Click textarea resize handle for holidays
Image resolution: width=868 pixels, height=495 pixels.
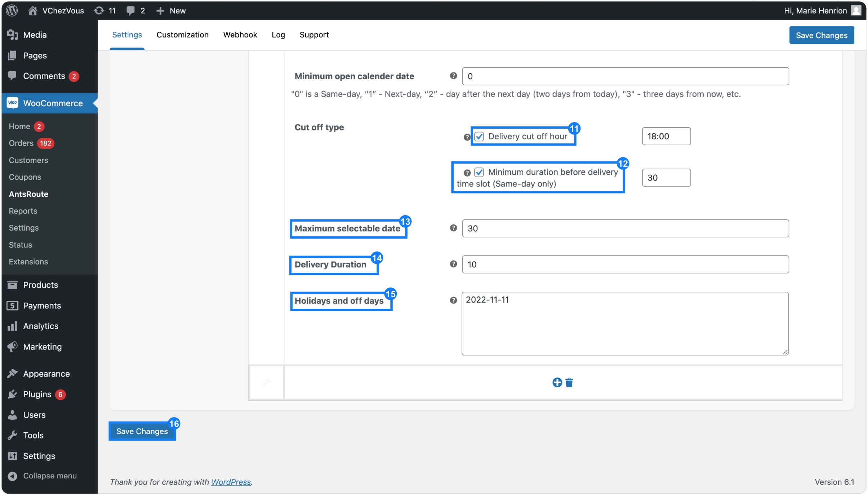click(785, 352)
